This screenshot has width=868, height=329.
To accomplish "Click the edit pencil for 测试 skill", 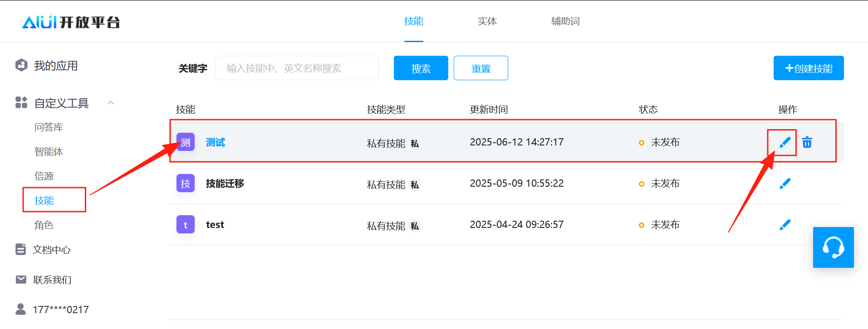I will (x=785, y=142).
